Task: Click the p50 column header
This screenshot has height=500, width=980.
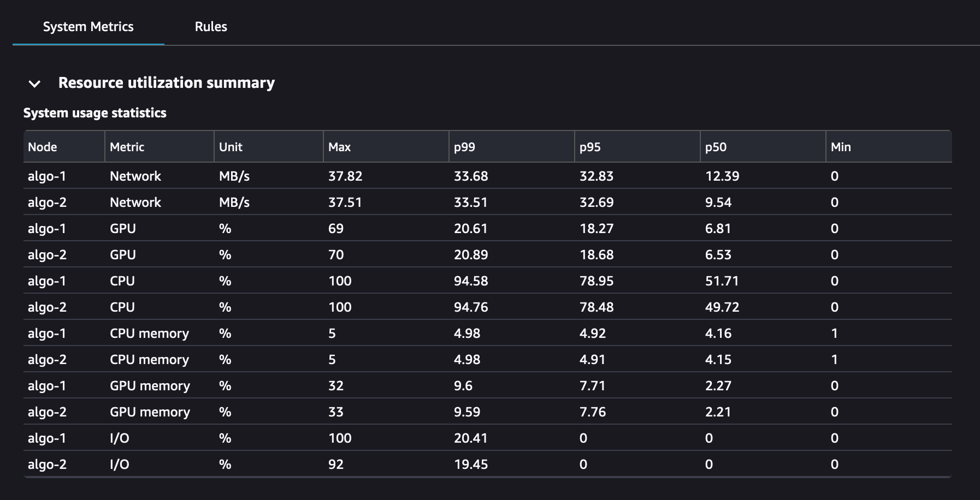Action: [x=715, y=146]
